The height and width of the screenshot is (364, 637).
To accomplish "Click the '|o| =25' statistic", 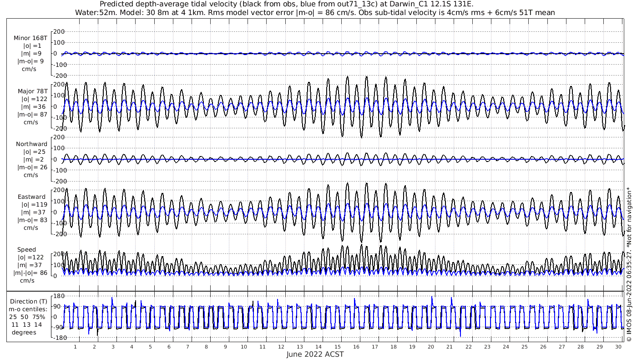I will (34, 152).
